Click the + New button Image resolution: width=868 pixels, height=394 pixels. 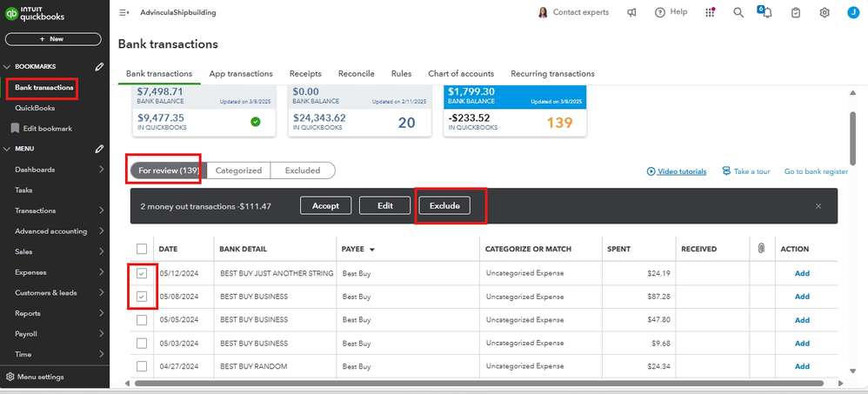53,39
